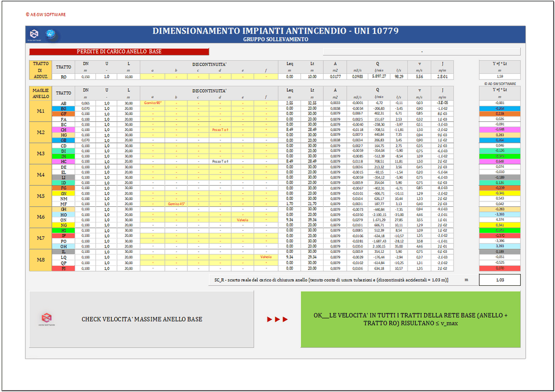
Task: Click the three red arrows indicator
Action: (x=277, y=319)
